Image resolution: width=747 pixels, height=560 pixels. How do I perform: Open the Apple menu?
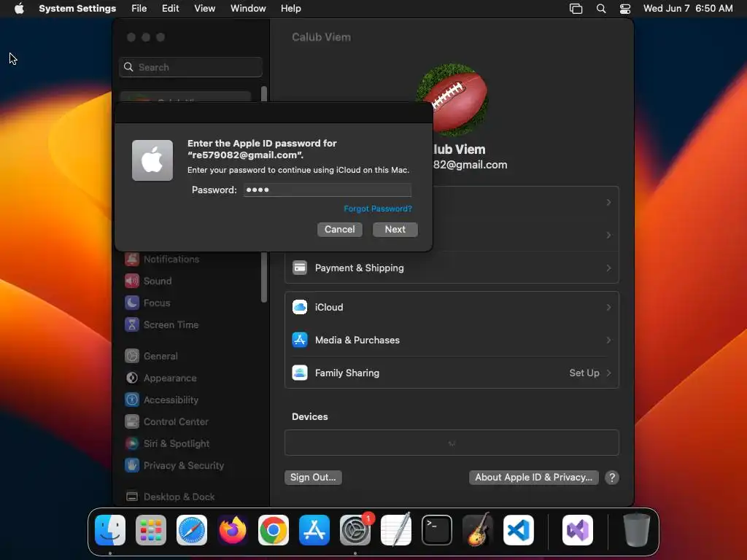point(19,9)
